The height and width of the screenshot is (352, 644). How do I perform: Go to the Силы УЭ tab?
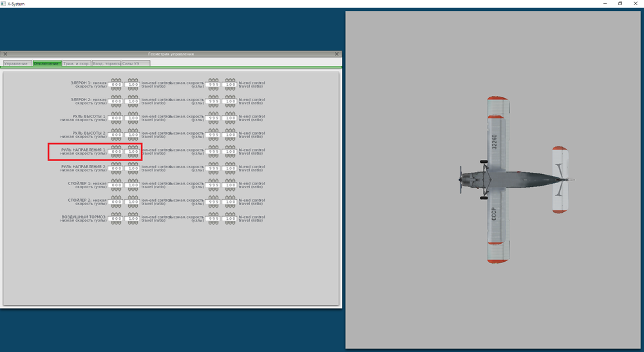136,63
